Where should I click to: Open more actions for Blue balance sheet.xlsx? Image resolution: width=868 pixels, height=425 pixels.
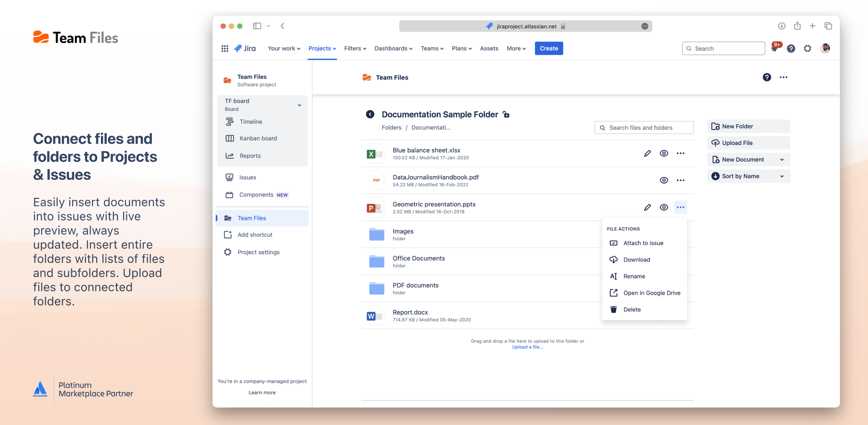680,153
